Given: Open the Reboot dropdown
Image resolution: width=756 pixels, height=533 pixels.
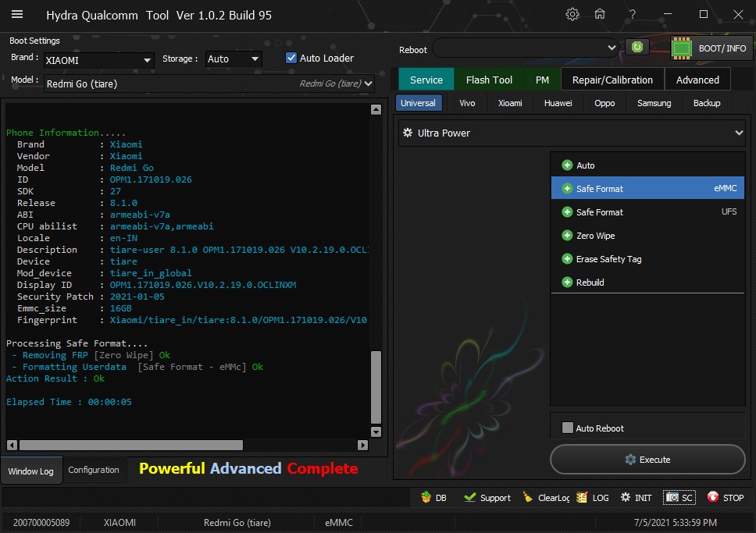Looking at the screenshot, I should click(526, 48).
